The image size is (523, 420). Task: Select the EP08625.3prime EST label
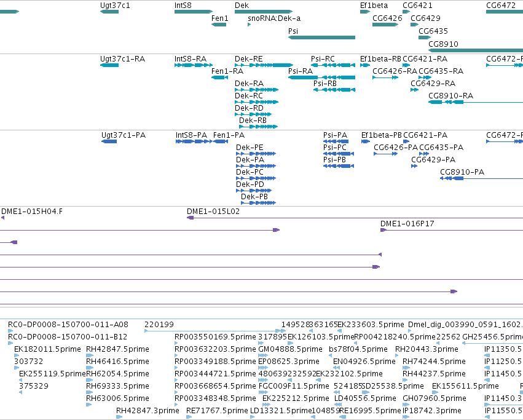(x=289, y=361)
